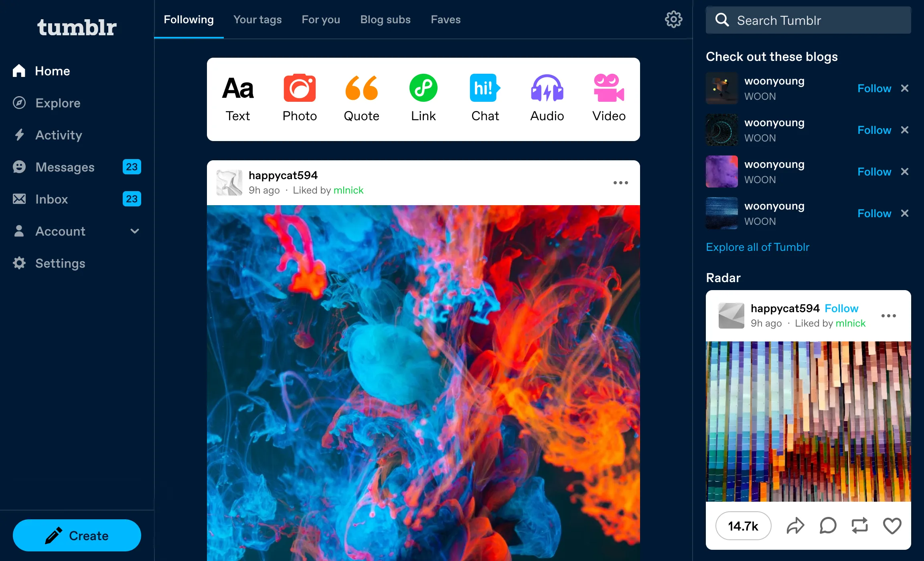Dismiss the first woonyoung suggestion

tap(905, 88)
